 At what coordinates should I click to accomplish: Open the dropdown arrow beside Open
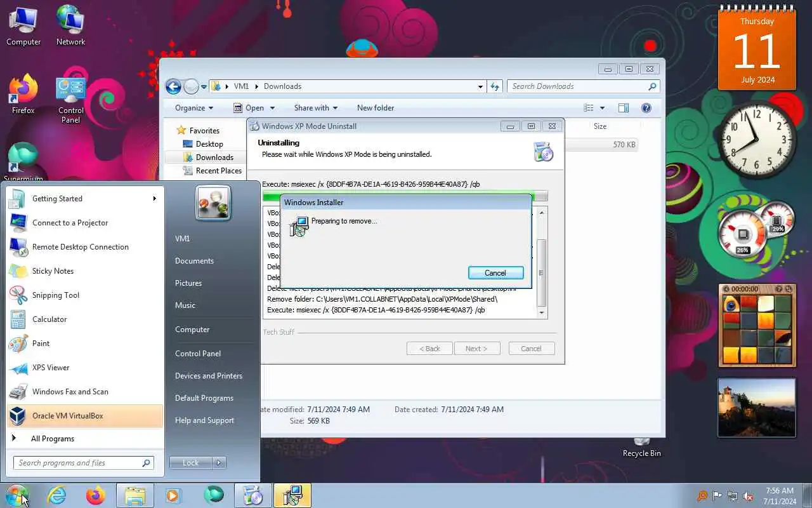coord(272,108)
